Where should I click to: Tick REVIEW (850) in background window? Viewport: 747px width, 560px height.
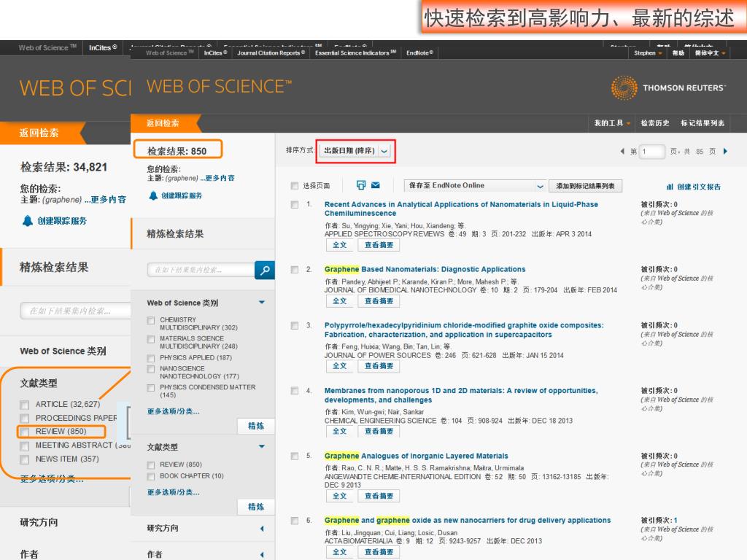point(24,432)
